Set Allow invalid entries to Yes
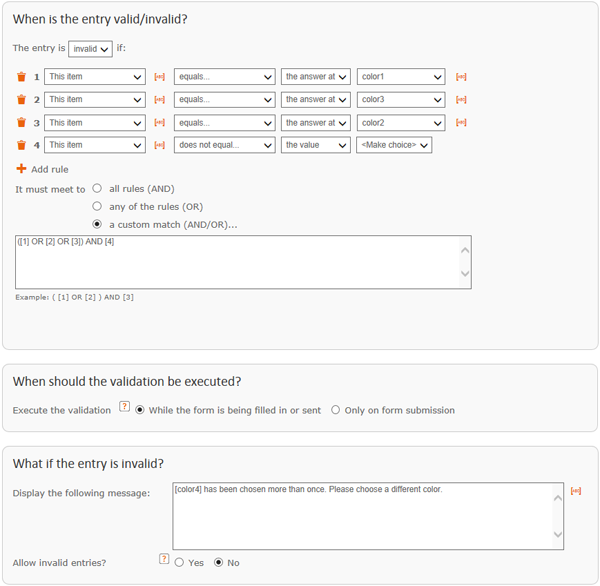The width and height of the screenshot is (600, 586). (179, 562)
